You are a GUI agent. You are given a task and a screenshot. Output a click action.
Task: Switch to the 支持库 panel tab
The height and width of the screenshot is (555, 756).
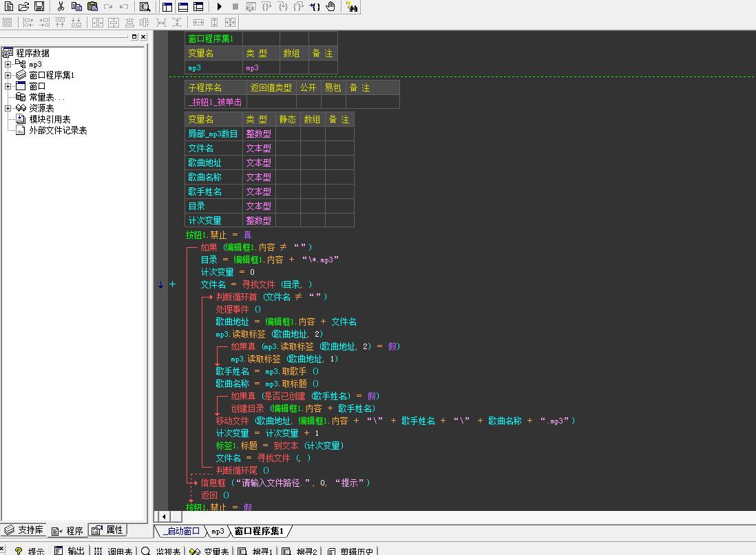[24, 530]
